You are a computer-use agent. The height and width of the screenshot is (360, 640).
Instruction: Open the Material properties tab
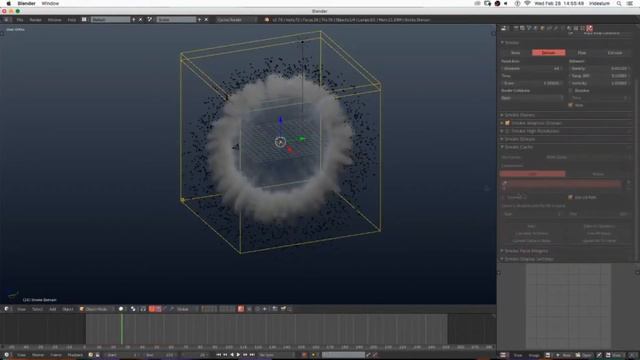[569, 28]
